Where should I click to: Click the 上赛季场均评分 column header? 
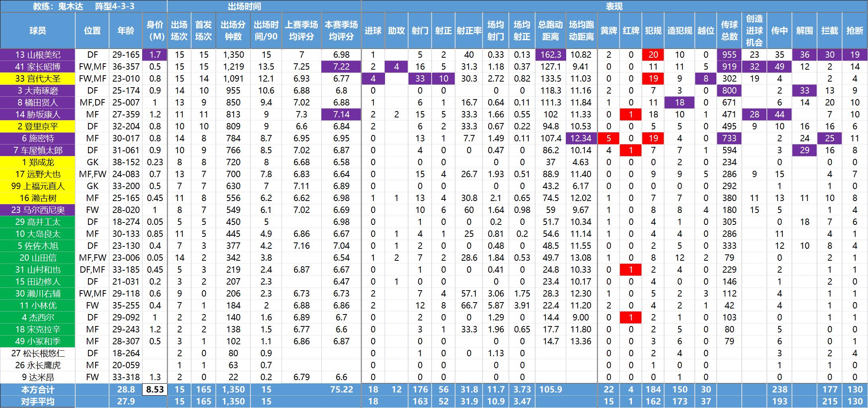(x=301, y=31)
